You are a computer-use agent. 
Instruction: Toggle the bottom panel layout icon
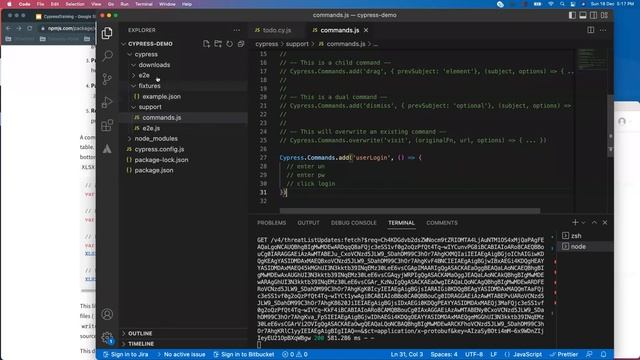[x=583, y=15]
